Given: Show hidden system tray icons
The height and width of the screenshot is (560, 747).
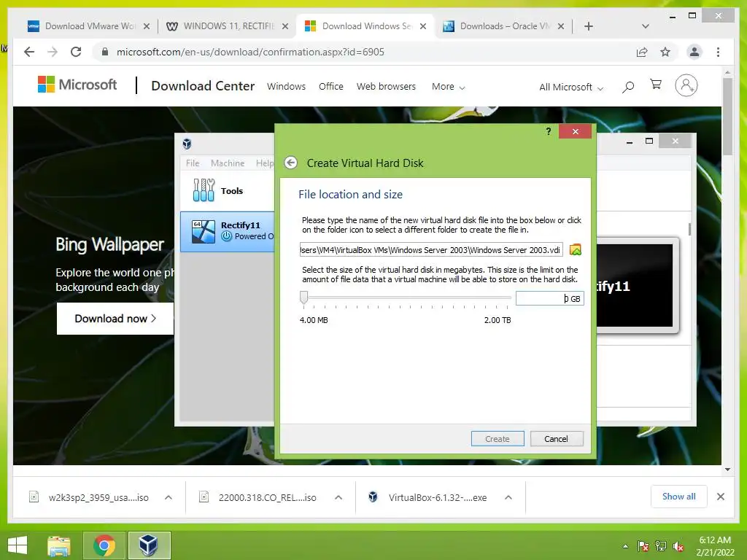Looking at the screenshot, I should [x=625, y=546].
